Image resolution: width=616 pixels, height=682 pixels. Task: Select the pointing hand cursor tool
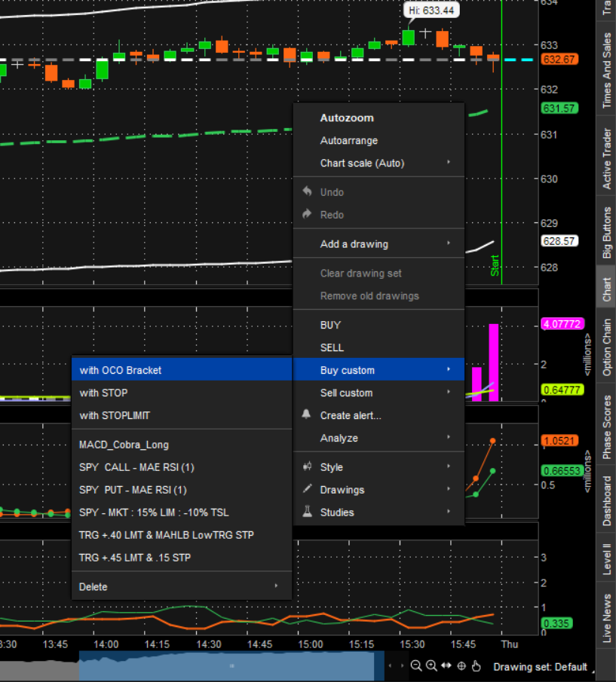click(477, 666)
